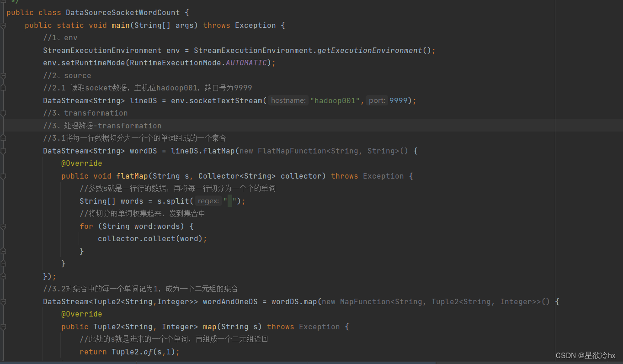
Task: Click the @Override annotation above flatMap
Action: pos(81,163)
